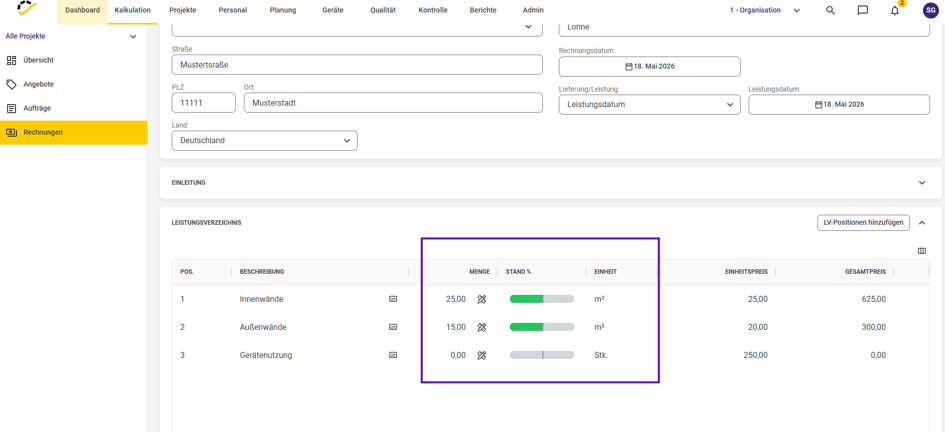Adjust Stand % bar for Gerätenutzung
This screenshot has width=945, height=432.
[x=542, y=355]
